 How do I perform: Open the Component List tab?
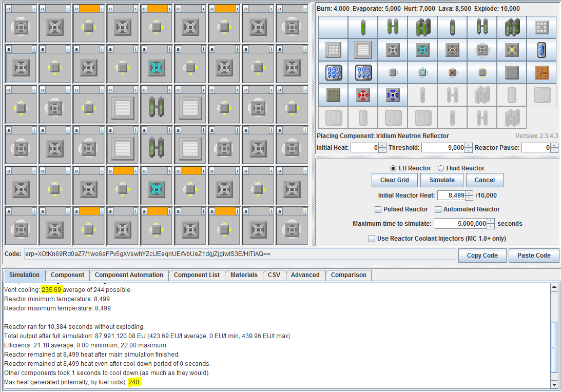tap(197, 275)
